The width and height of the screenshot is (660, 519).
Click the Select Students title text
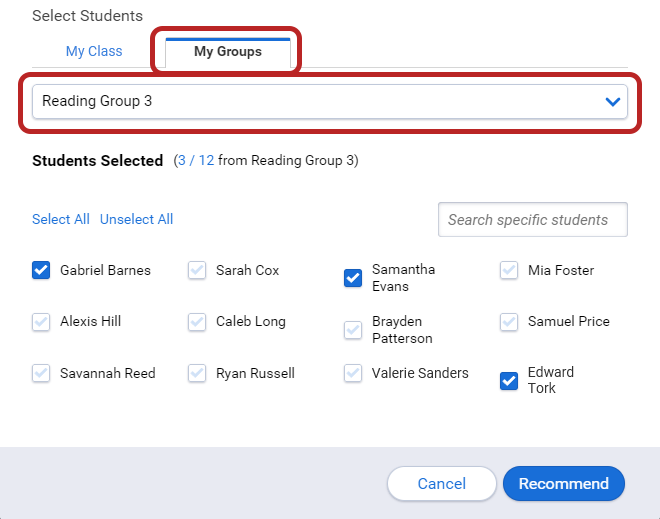(88, 16)
